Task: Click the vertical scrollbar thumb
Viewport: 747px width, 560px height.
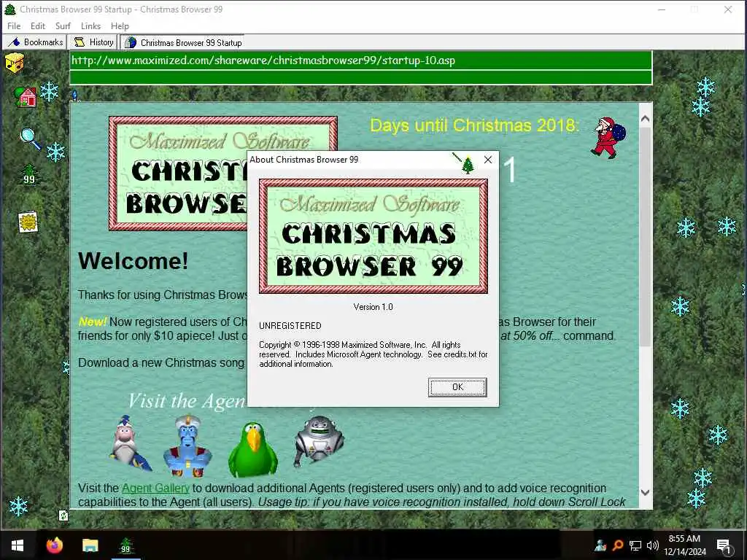Action: point(645,237)
